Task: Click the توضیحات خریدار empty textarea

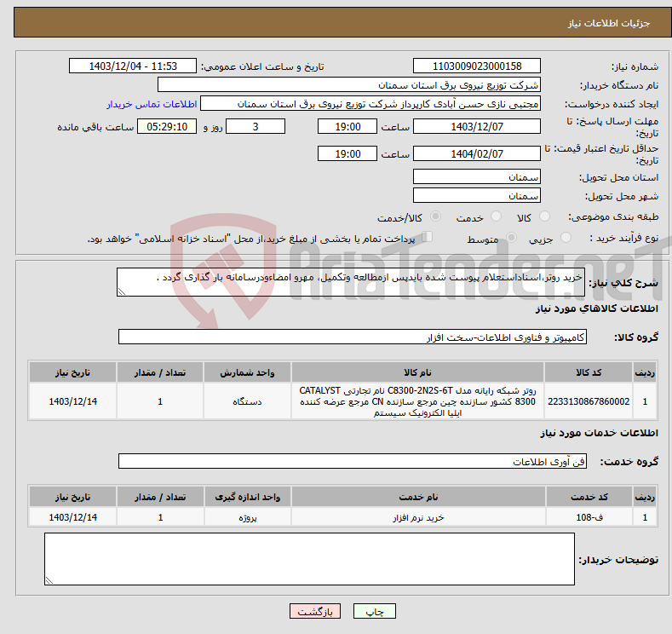Action: (309, 559)
